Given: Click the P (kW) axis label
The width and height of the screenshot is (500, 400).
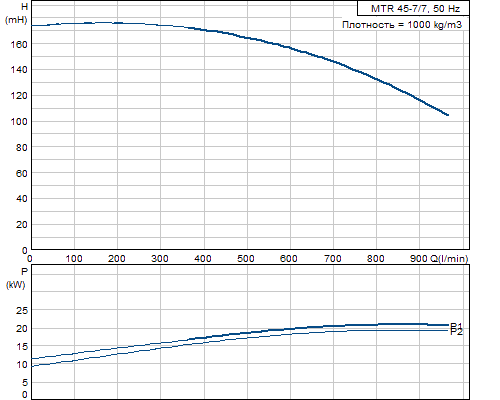Looking at the screenshot, I should pos(16,278).
